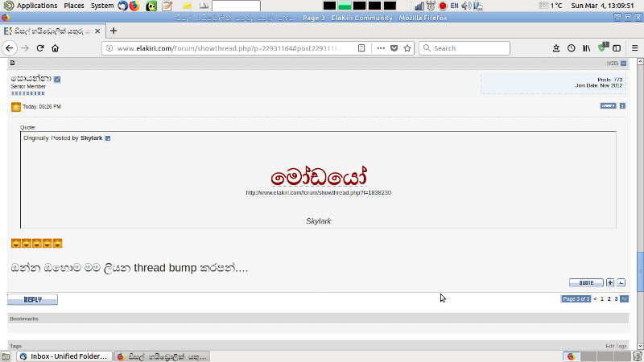The width and height of the screenshot is (644, 362).
Task: Click the green shield extension icon
Action: coord(602,47)
